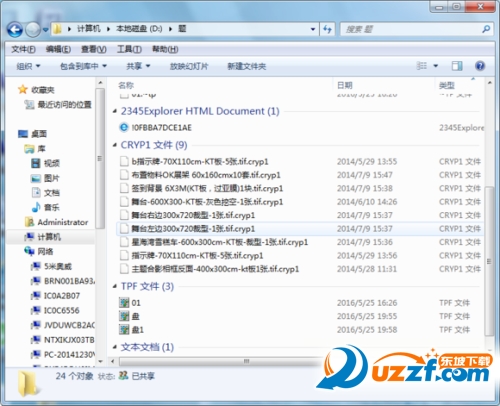Screen dimensions: 500x406
Task: Click the file list vertical scrollbar thumb
Action: [x=489, y=261]
